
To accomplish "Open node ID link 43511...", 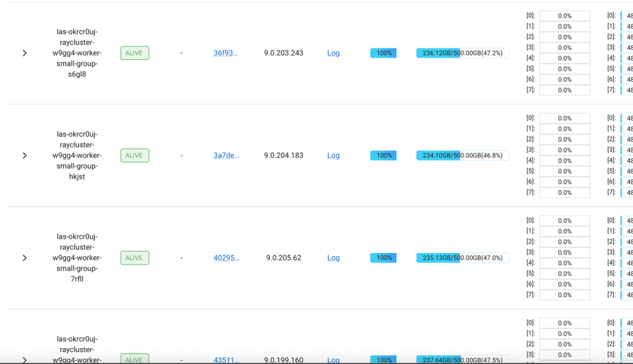I will [x=226, y=359].
